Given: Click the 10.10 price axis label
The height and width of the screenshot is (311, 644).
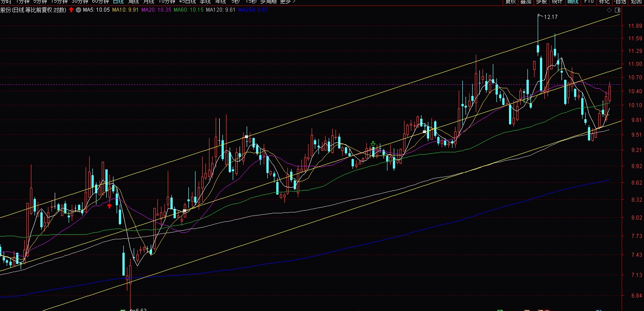Looking at the screenshot, I should [635, 106].
